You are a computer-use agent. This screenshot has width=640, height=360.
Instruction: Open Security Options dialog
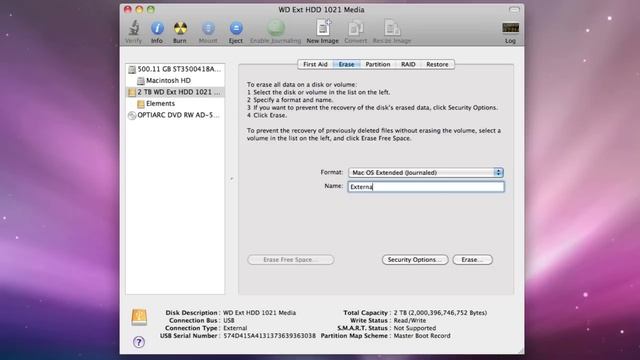point(415,260)
